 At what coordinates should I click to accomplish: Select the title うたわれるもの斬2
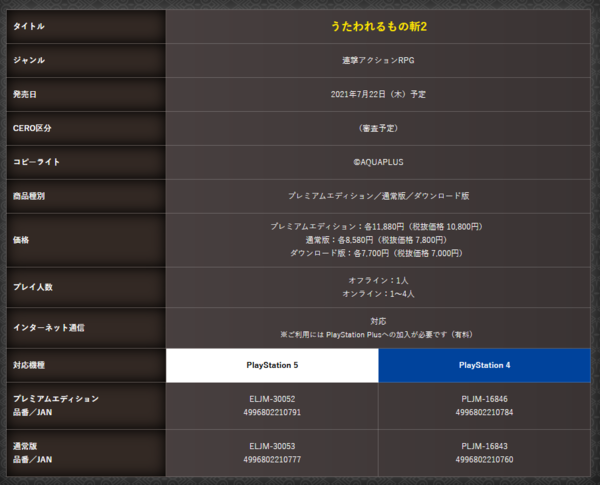pos(378,26)
